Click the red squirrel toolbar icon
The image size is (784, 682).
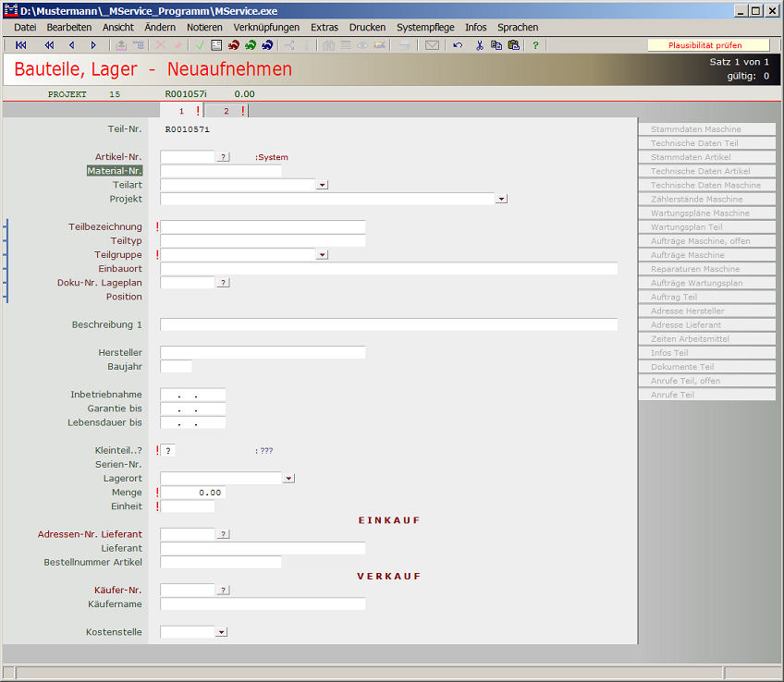(x=234, y=45)
